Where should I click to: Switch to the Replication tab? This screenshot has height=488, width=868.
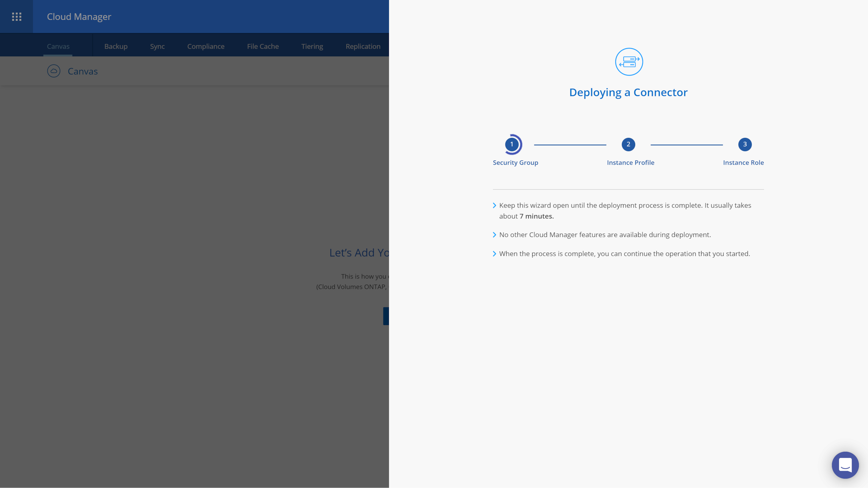tap(363, 46)
